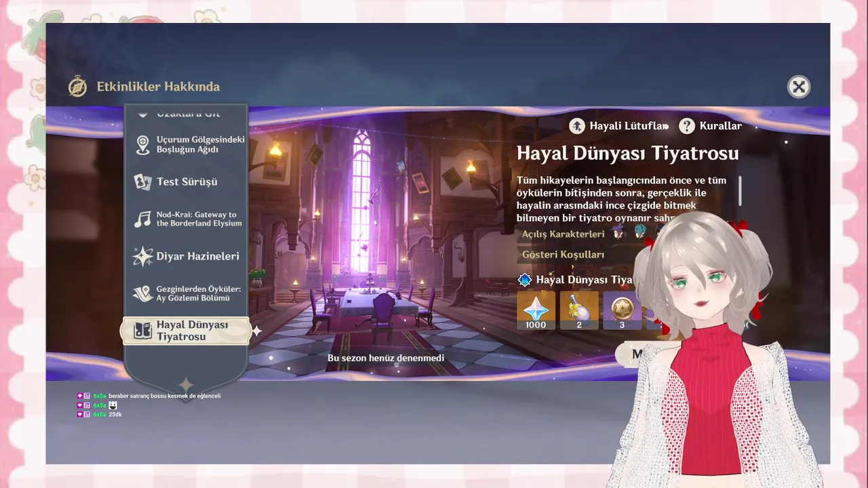Click the chat message 'beraber satranç bossu kesmek de eğlenceli'

165,396
